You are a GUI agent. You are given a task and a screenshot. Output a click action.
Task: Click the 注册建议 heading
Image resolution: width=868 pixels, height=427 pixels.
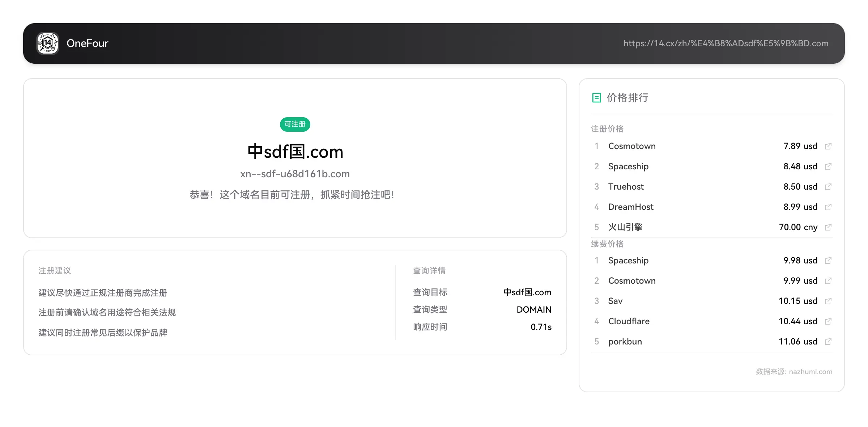tap(55, 271)
